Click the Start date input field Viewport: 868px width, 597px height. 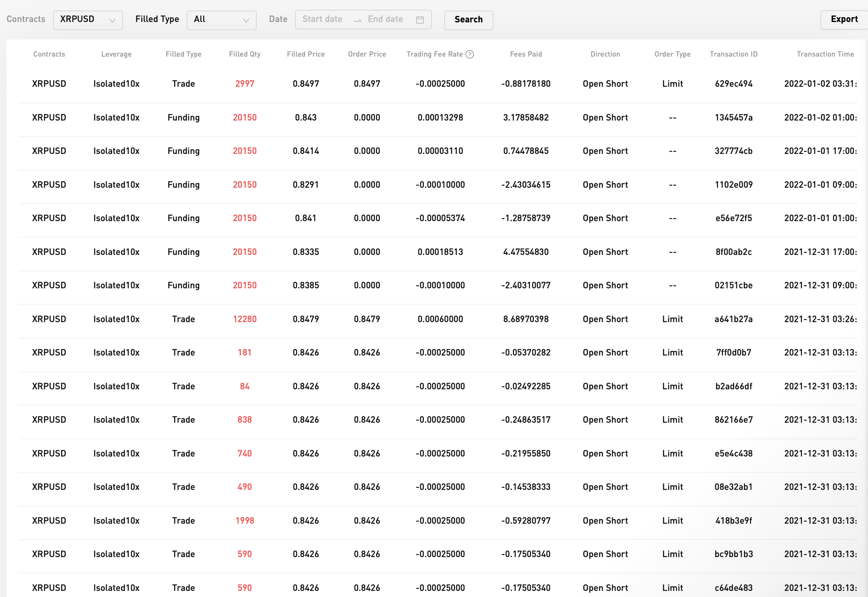(322, 19)
